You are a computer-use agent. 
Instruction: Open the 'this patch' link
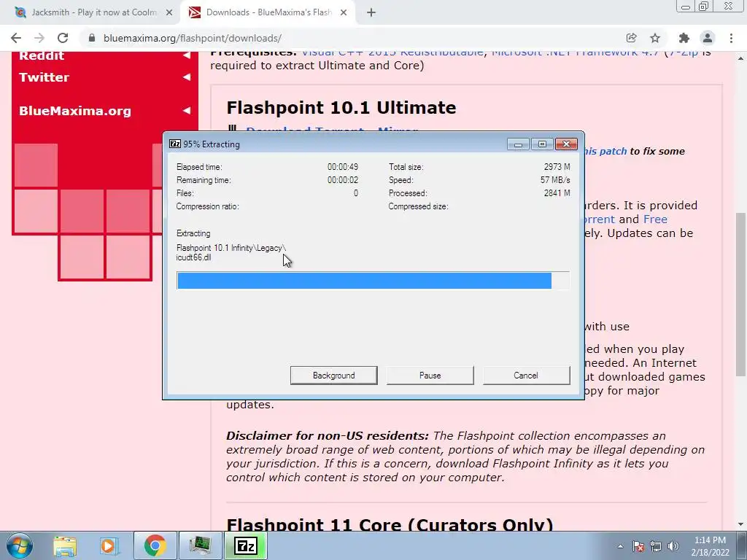pyautogui.click(x=605, y=152)
